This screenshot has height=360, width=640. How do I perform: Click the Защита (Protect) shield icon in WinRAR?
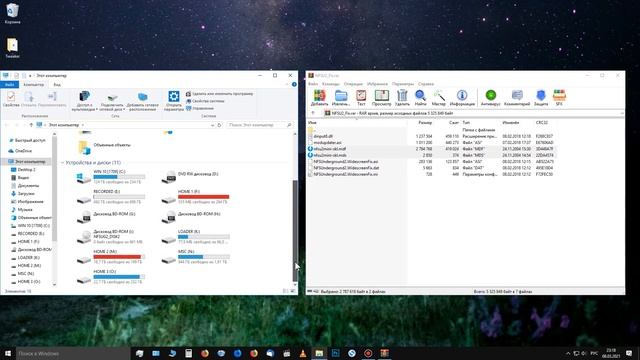pyautogui.click(x=541, y=98)
